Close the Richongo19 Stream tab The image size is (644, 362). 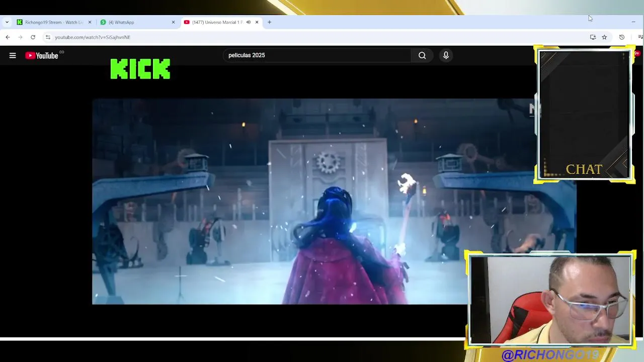point(90,22)
